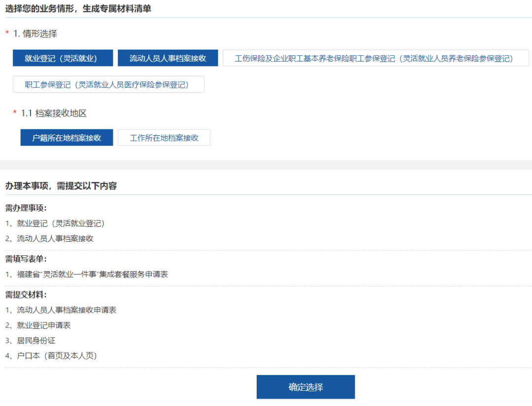The height and width of the screenshot is (406, 532).
Task: Click the 1.1 档案接收地区 section label
Action: coord(54,113)
